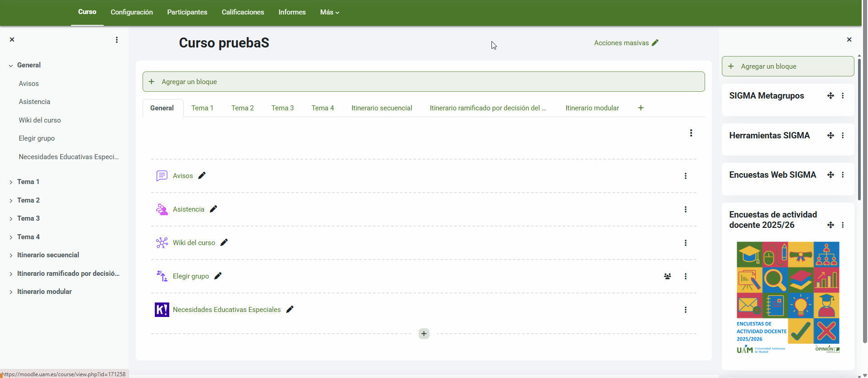
Task: Open course index options three-dot menu
Action: (117, 40)
